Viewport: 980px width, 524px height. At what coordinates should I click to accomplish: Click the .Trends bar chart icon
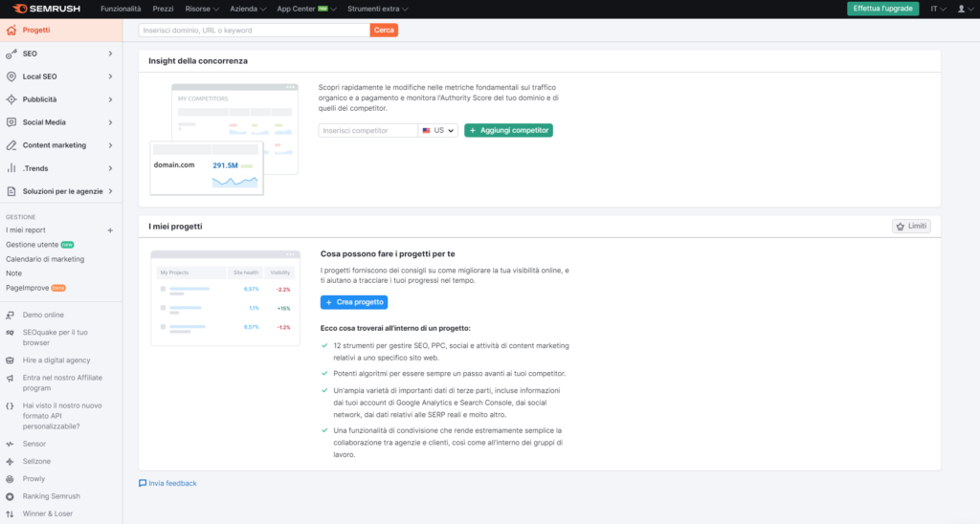[x=11, y=168]
